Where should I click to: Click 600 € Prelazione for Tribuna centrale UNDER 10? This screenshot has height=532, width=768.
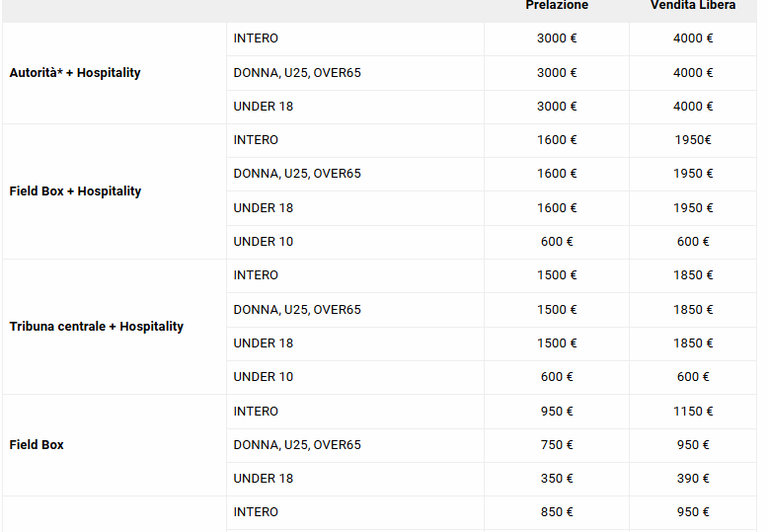click(x=557, y=377)
